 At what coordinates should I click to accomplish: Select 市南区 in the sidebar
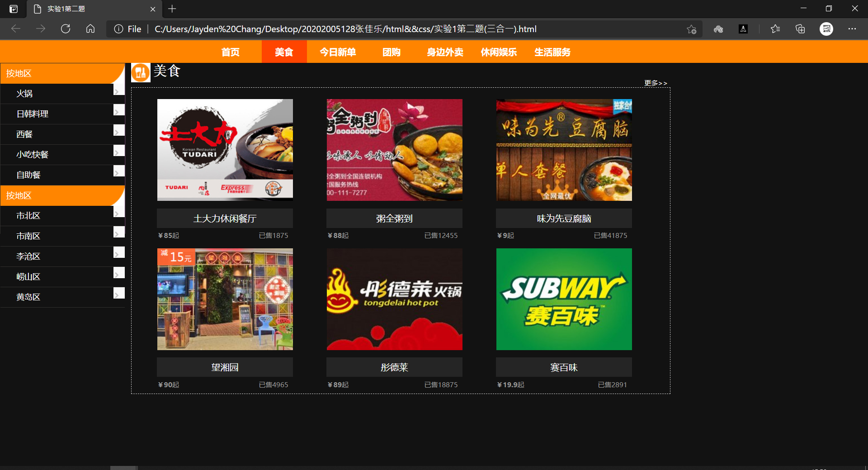[x=28, y=236]
